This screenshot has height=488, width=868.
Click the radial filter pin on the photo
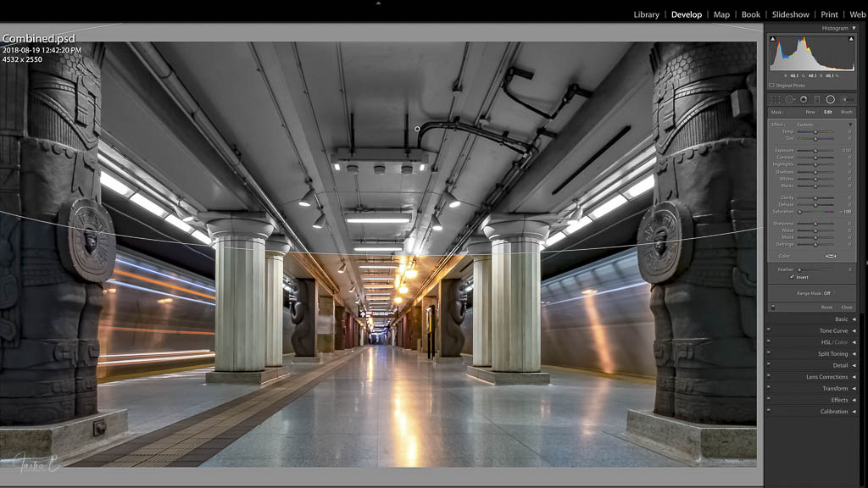[417, 129]
